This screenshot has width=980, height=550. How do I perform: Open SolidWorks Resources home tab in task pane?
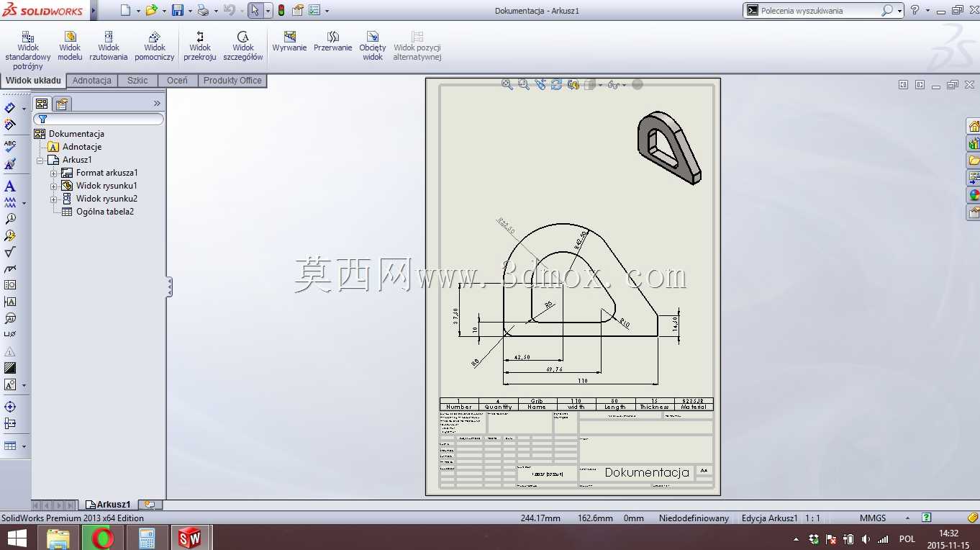[974, 126]
